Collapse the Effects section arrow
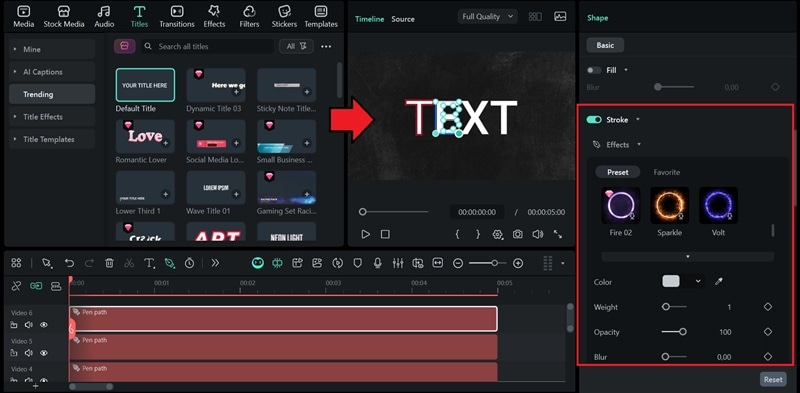This screenshot has width=800, height=393. (639, 145)
